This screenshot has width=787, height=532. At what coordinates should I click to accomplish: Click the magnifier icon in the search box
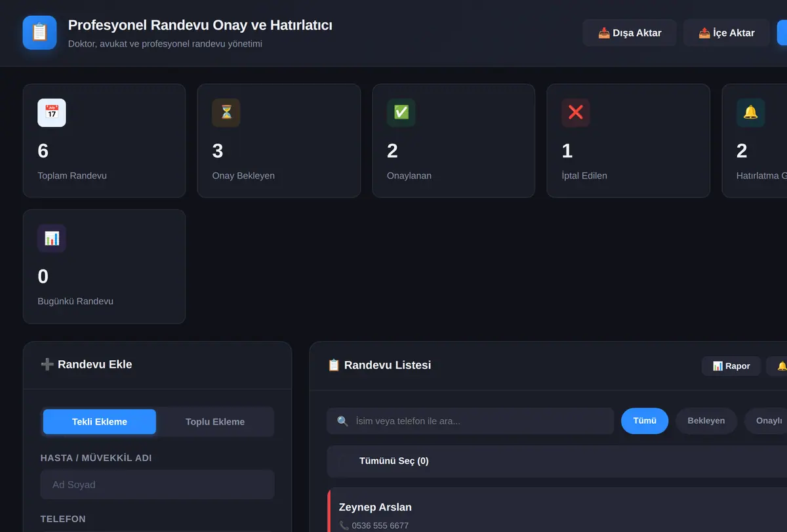[342, 421]
